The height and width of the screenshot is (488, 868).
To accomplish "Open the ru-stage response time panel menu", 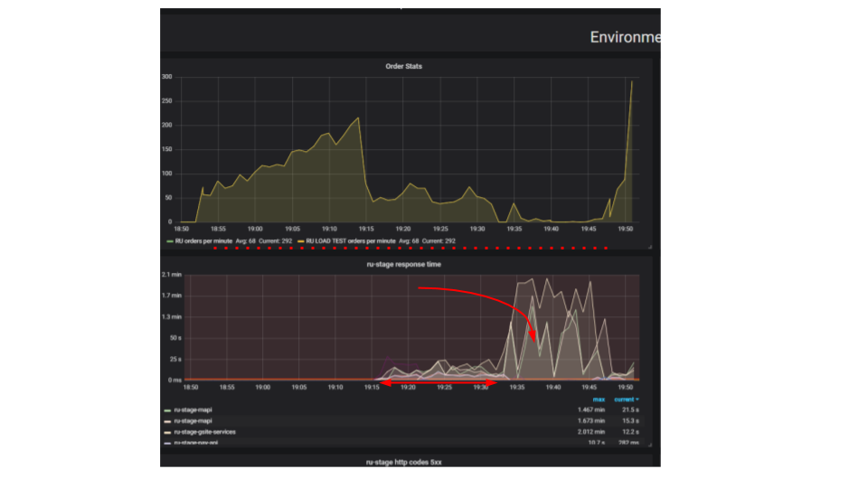I will click(x=403, y=265).
